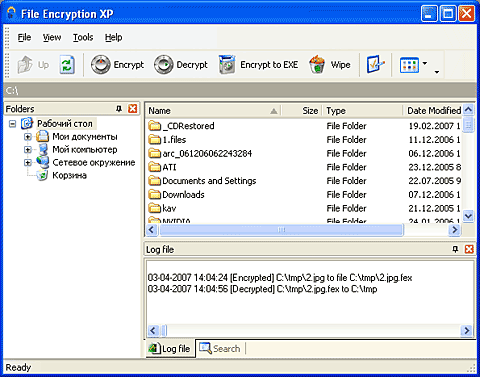This screenshot has width=480, height=377.
Task: Open the Tools menu
Action: [x=83, y=37]
